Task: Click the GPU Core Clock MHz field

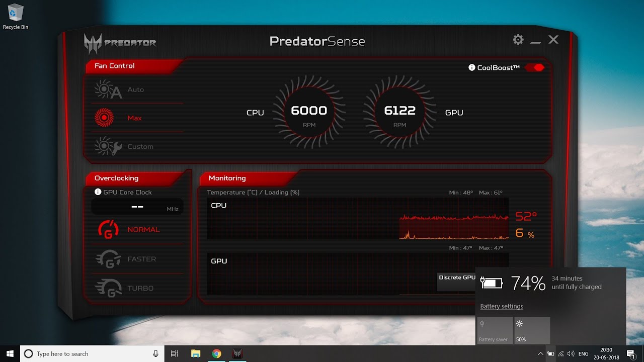Action: [137, 207]
